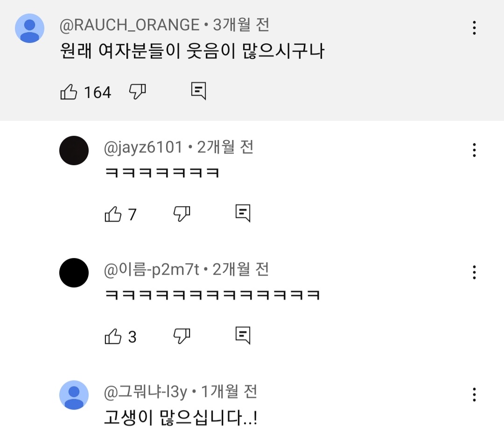504x446 pixels.
Task: Tap the @그뭐냐-l3y profile avatar
Action: [x=74, y=395]
